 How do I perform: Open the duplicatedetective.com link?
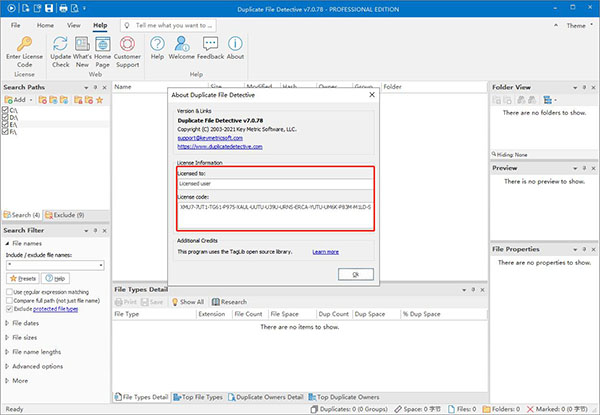pos(220,147)
